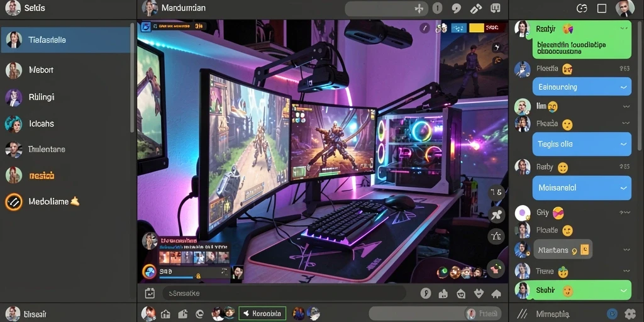Image resolution: width=644 pixels, height=322 pixels.
Task: Click the plus icon in the top search bar
Action: [419, 8]
